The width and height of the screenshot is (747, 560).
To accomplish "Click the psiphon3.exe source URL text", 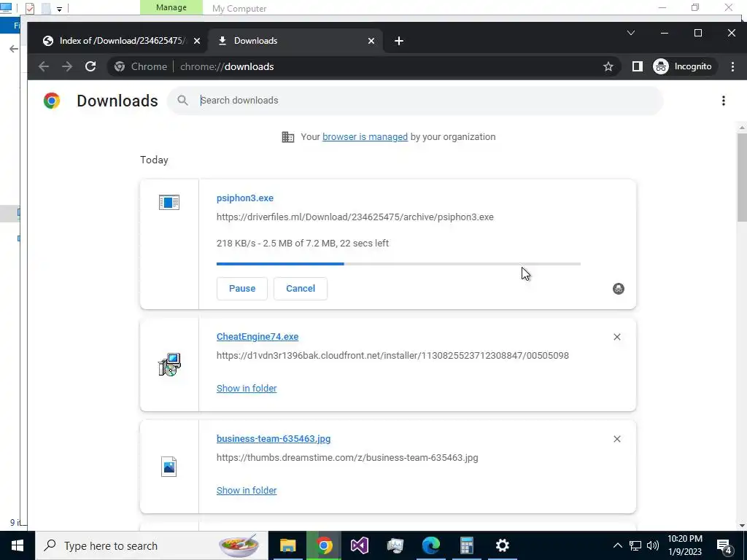I will (355, 217).
